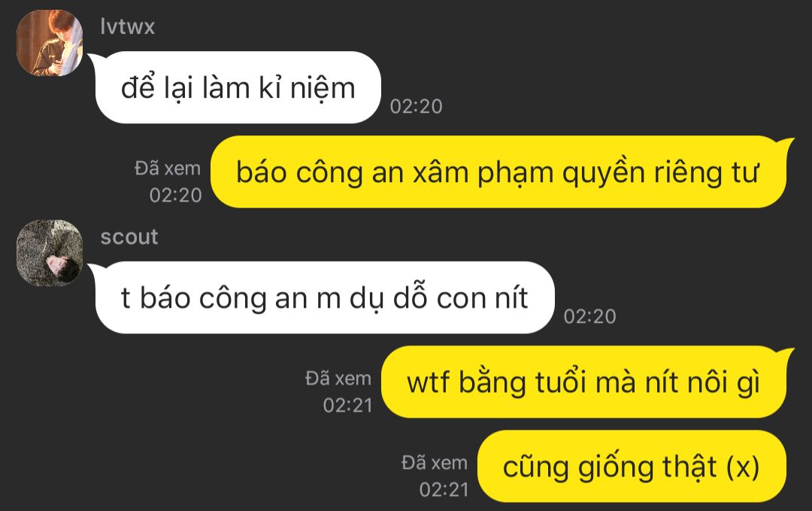Open scout's profile avatar
812x511 pixels.
[x=50, y=253]
